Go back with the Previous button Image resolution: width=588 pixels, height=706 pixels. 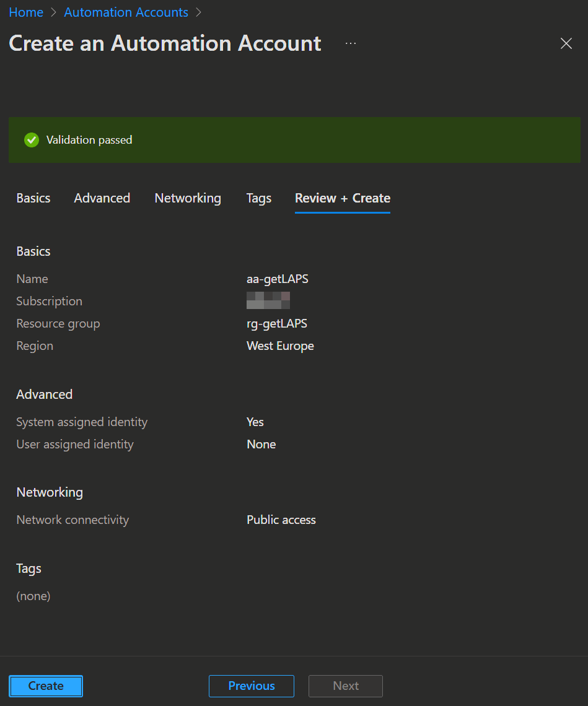tap(252, 686)
